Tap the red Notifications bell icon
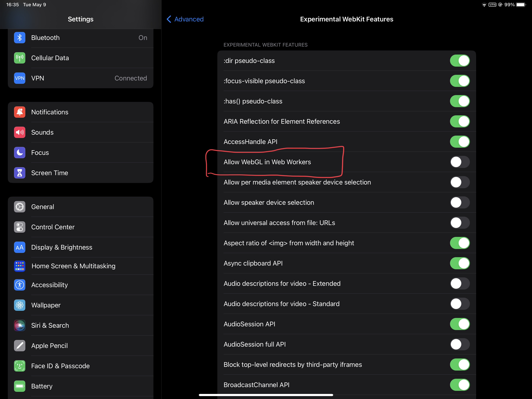 tap(19, 112)
